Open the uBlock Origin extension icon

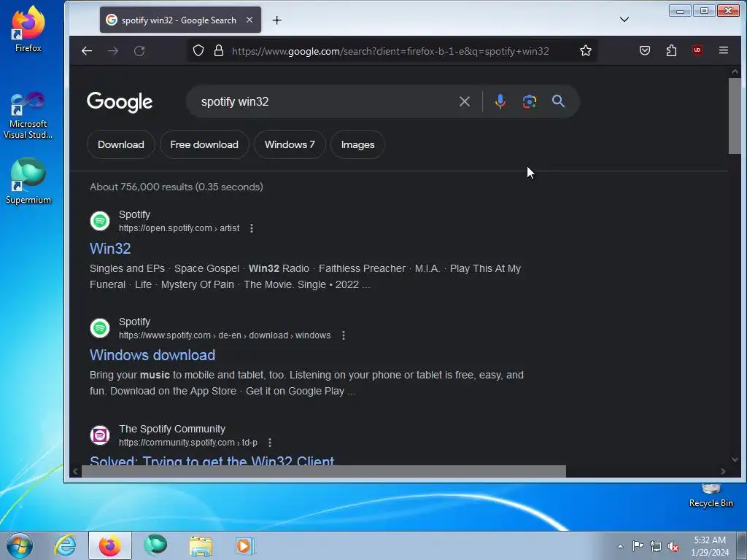pyautogui.click(x=697, y=50)
